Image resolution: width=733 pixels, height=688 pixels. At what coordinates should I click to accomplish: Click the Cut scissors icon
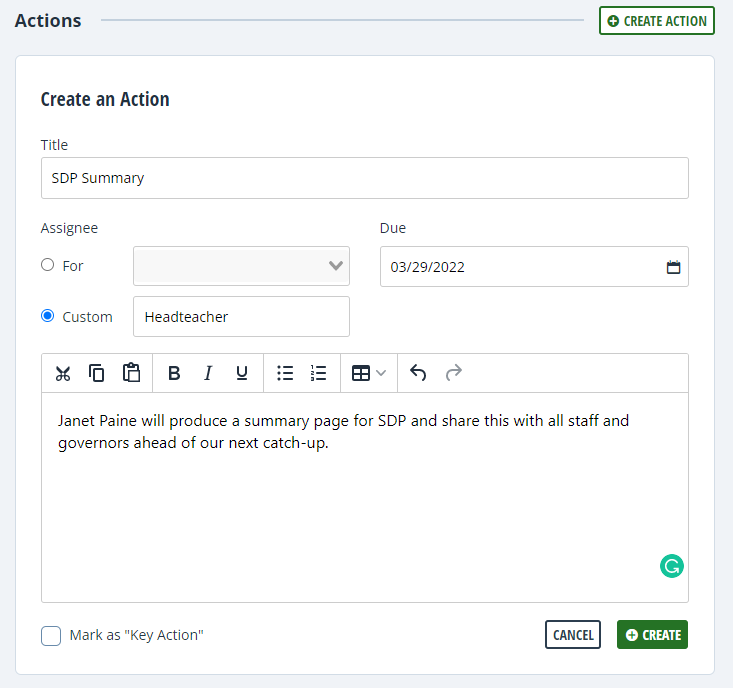(63, 373)
